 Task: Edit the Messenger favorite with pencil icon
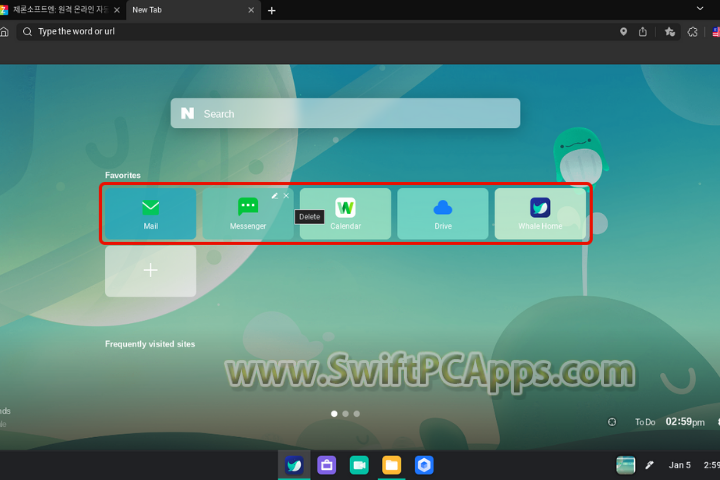275,196
